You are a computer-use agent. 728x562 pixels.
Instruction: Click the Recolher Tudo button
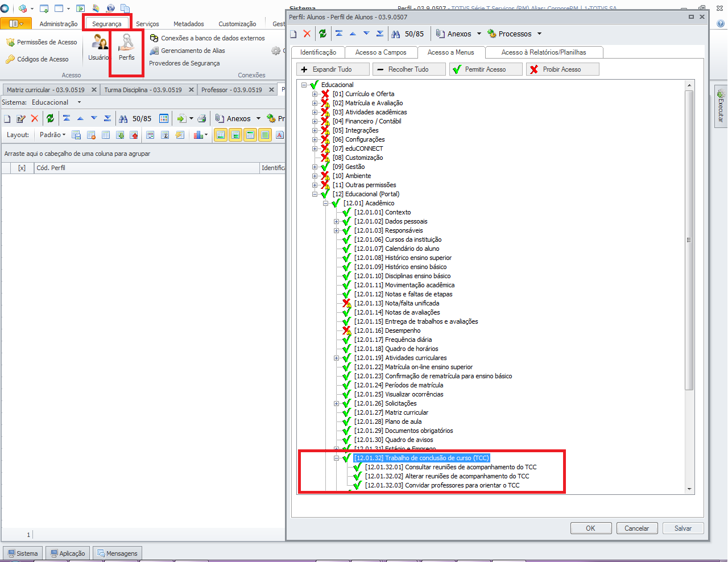pyautogui.click(x=408, y=69)
